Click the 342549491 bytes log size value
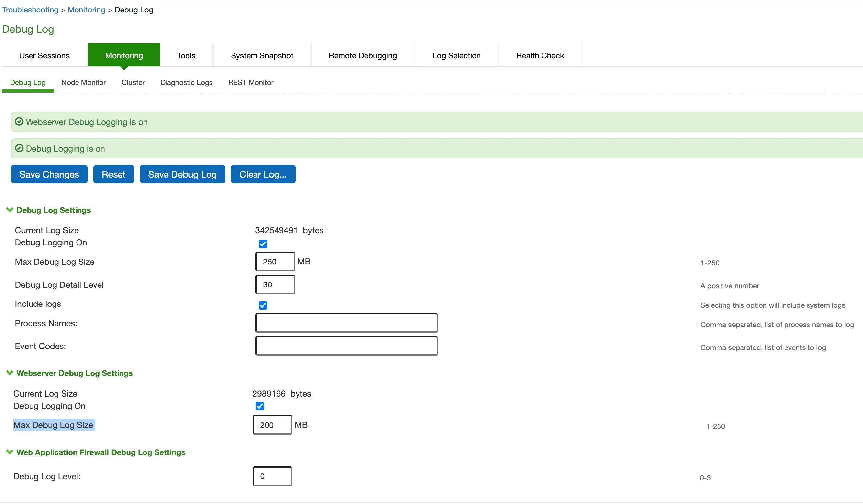The image size is (863, 504). point(289,230)
